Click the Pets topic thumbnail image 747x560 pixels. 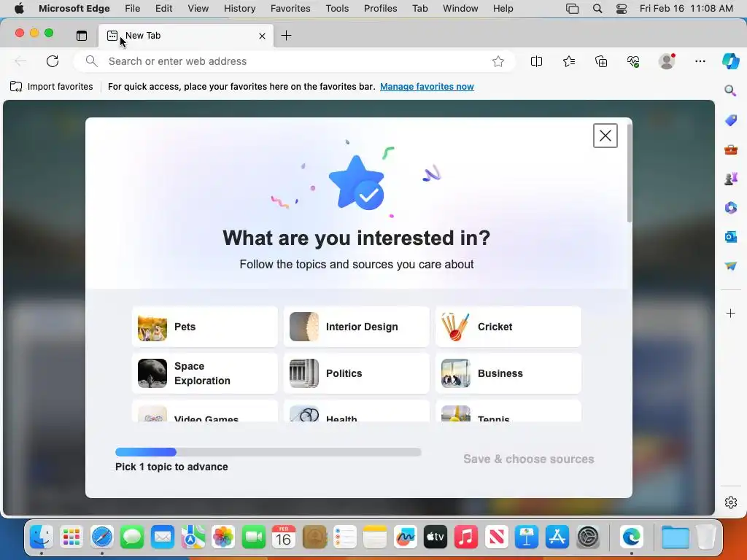[152, 327]
